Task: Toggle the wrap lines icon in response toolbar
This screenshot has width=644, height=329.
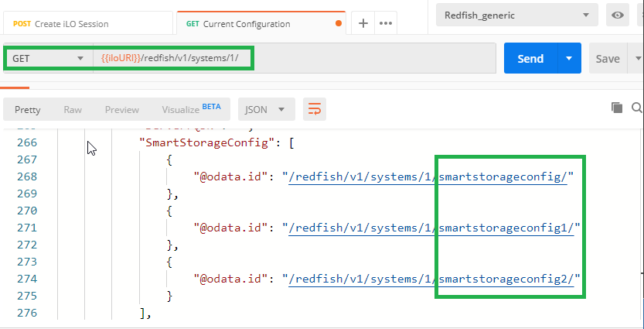Action: click(x=315, y=109)
